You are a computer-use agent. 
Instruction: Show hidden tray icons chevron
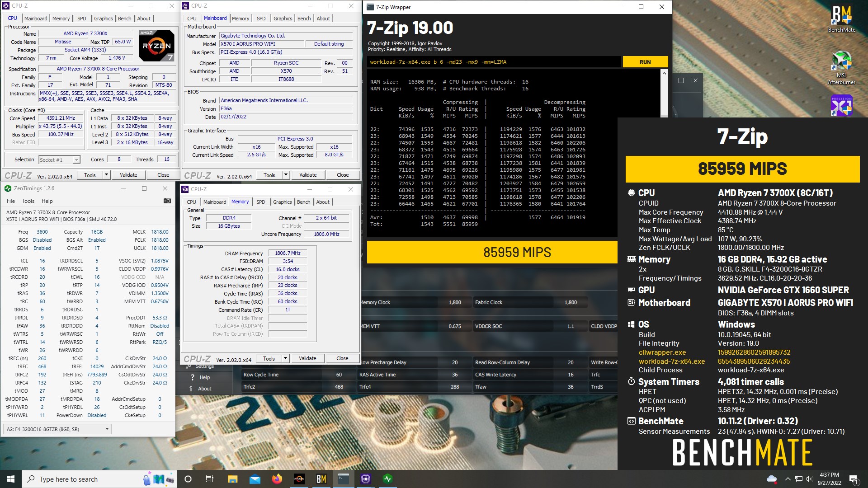(x=788, y=479)
